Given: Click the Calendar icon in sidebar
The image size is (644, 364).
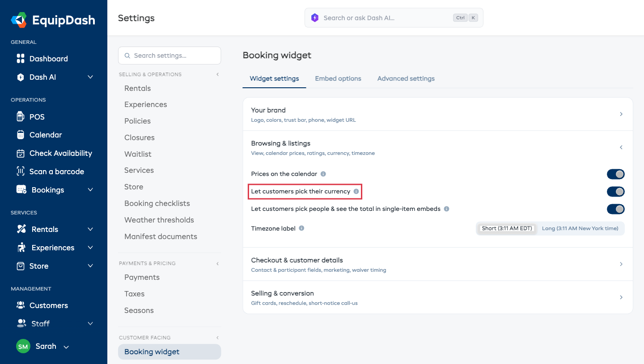Looking at the screenshot, I should [21, 135].
